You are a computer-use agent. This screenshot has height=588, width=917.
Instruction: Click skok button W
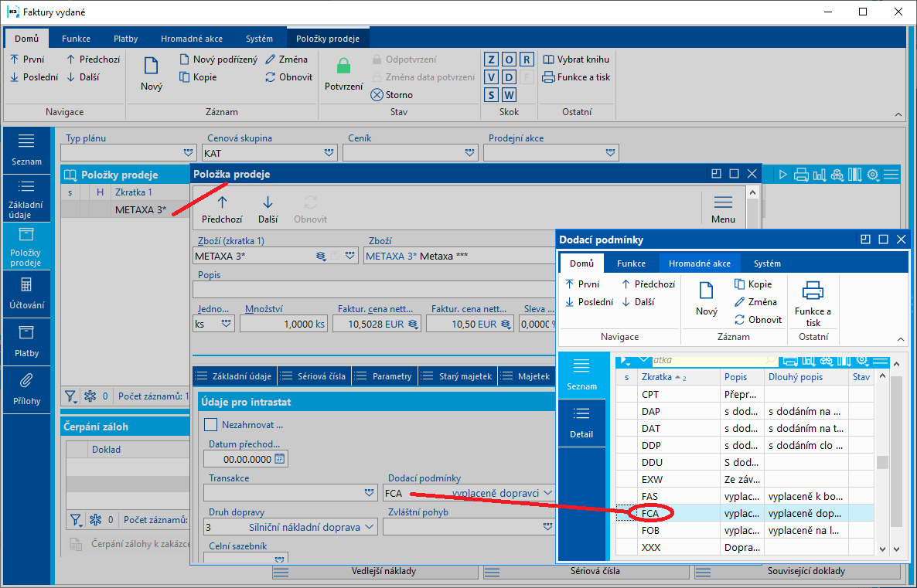tap(509, 95)
